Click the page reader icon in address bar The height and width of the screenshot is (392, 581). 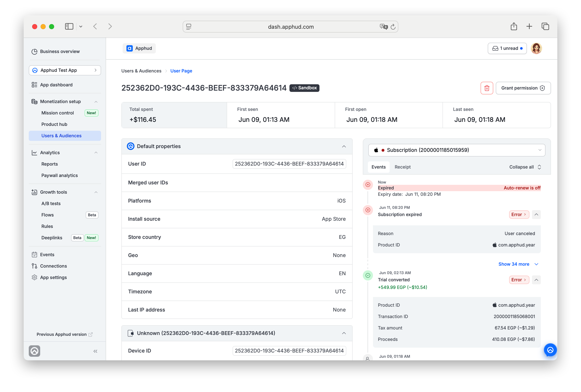coord(189,27)
